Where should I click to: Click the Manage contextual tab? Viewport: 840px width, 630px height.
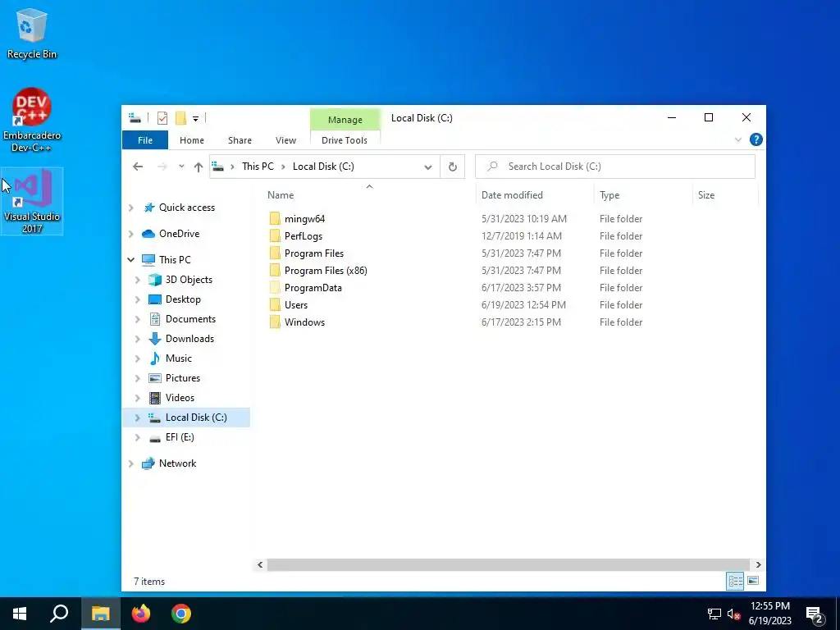tap(345, 120)
